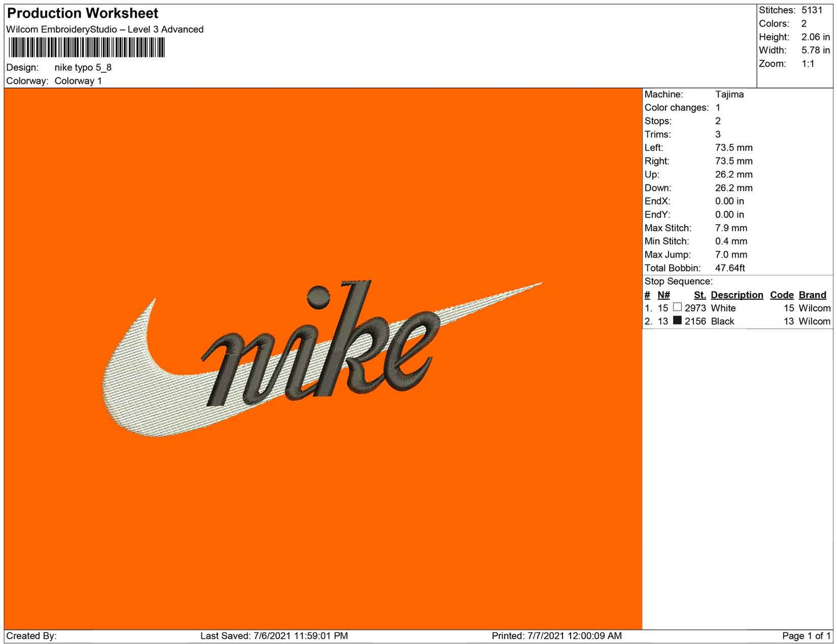Click the barcode under the worksheet title
The height and width of the screenshot is (644, 837).
click(x=87, y=47)
